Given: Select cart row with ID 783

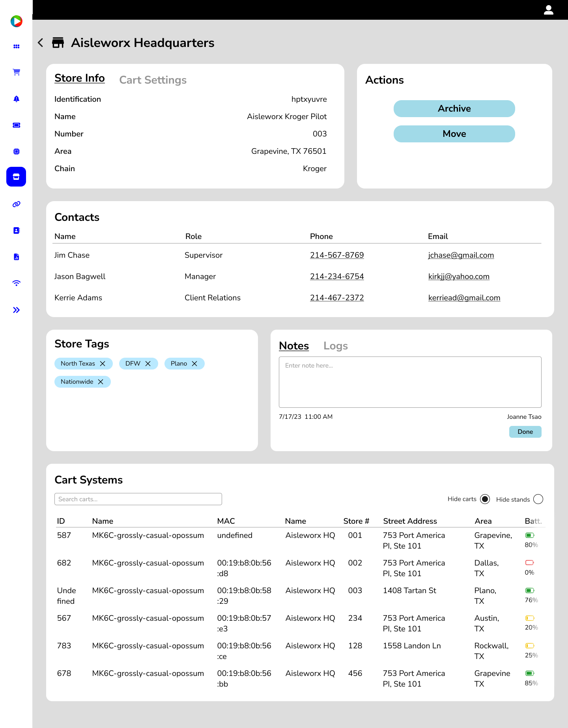Looking at the screenshot, I should [300, 651].
